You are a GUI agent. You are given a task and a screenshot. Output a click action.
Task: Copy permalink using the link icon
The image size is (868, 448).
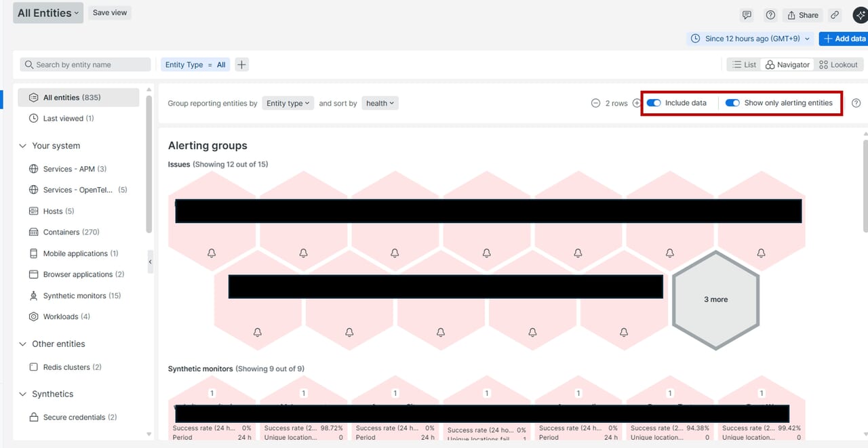pyautogui.click(x=835, y=15)
